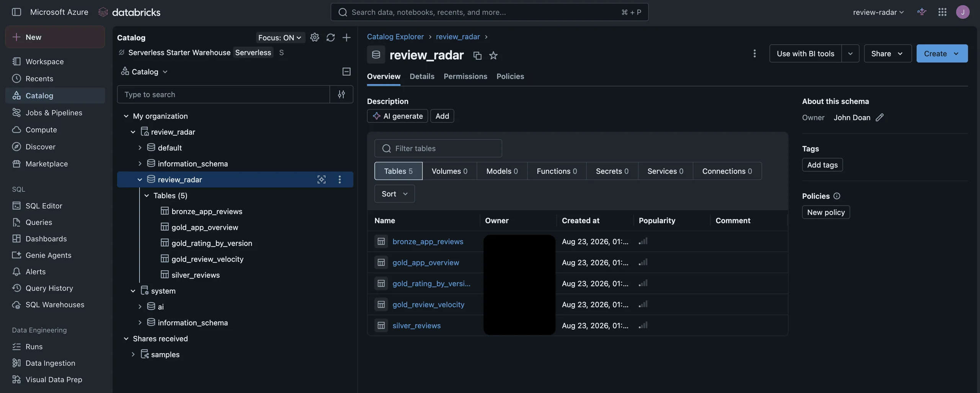Screen dimensions: 980x393
Task: Toggle the sidebar collapse icon next to Microsoft Azure
Action: (x=16, y=12)
